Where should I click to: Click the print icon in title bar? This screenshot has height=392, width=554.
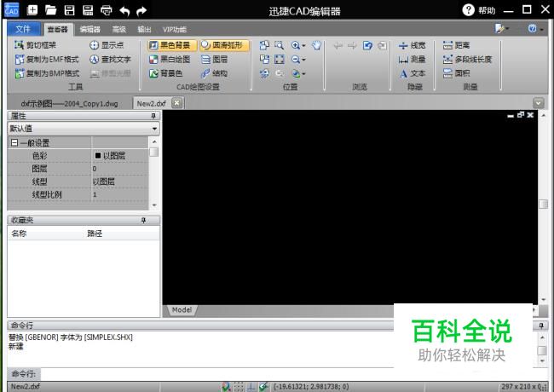(x=107, y=10)
